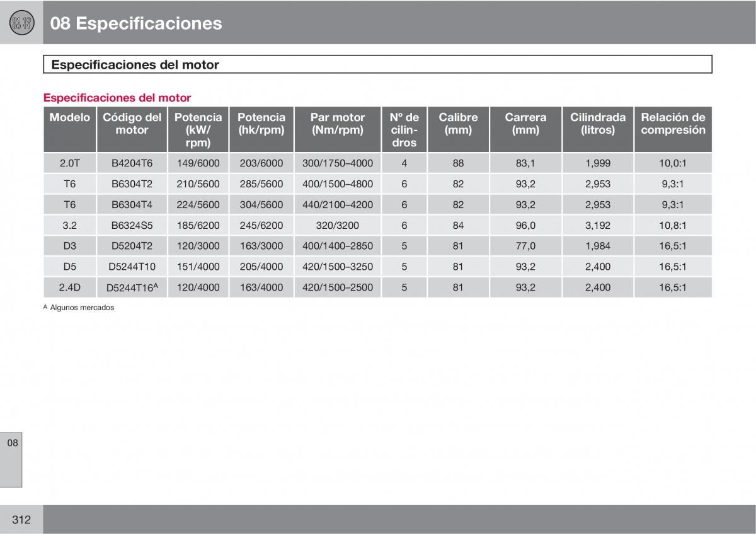Image resolution: width=756 pixels, height=534 pixels.
Task: Click the 'Algunos mercados' footnote
Action: pyautogui.click(x=82, y=308)
